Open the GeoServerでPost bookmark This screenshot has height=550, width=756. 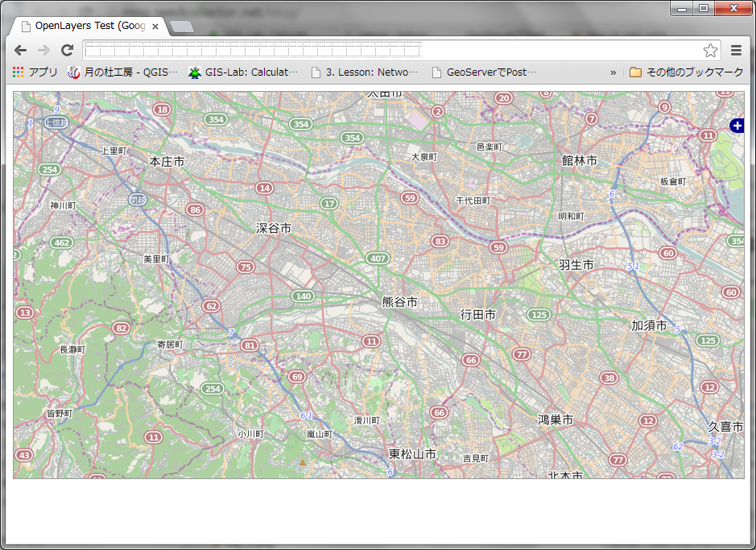tap(484, 72)
